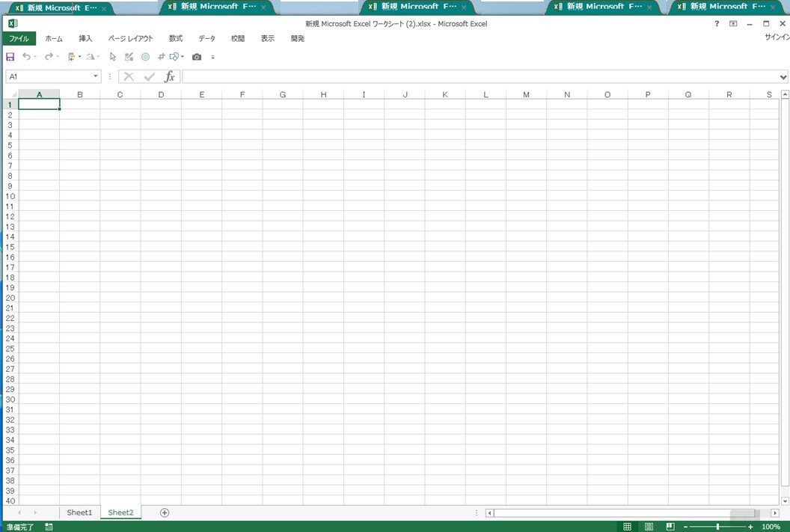Add a new sheet with the plus icon
Viewport: 790px width, 532px height.
click(x=165, y=513)
